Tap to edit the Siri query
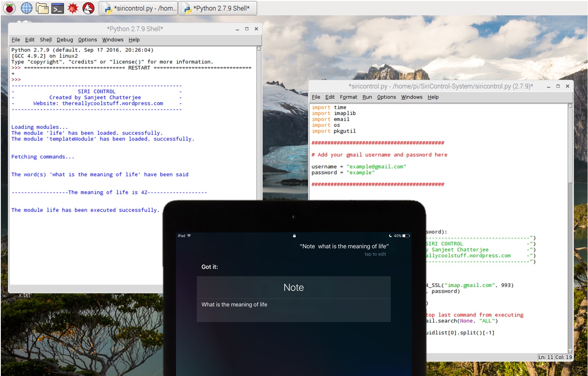 pyautogui.click(x=375, y=254)
